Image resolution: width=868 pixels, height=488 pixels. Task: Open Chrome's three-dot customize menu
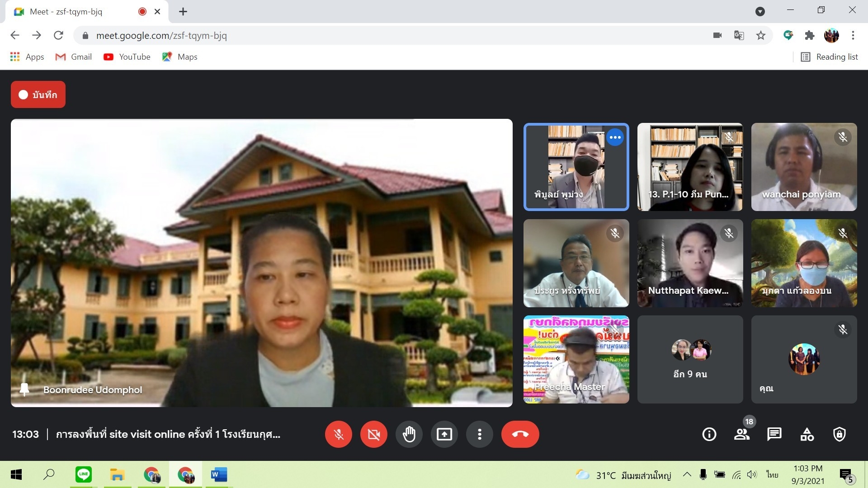point(853,35)
